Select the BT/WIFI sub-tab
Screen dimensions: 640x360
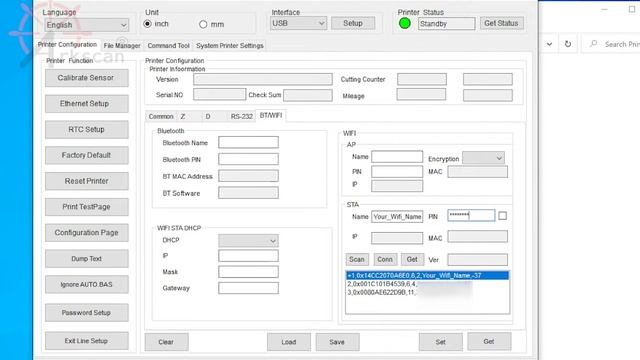[271, 116]
